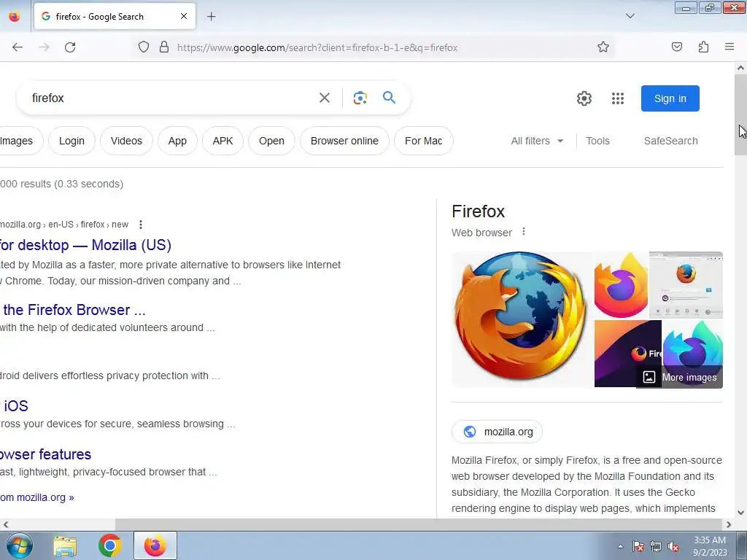Select the Videos filter chip
This screenshot has width=747, height=560.
126,141
